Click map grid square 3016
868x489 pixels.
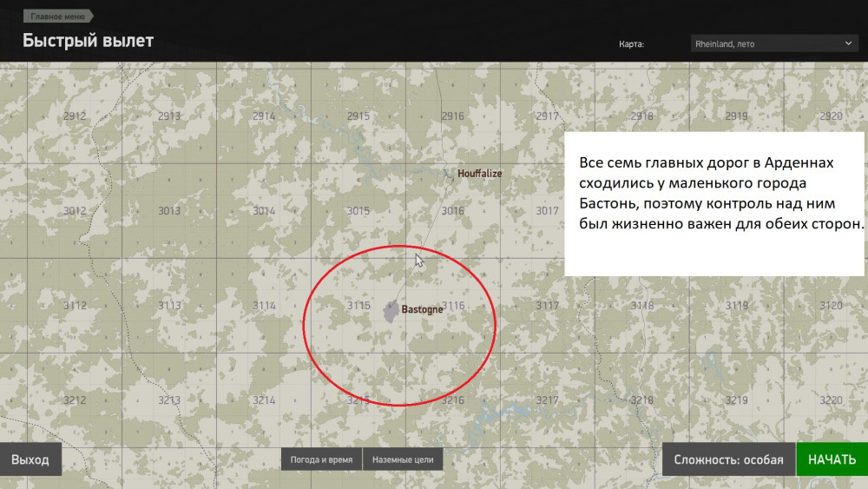pos(453,210)
